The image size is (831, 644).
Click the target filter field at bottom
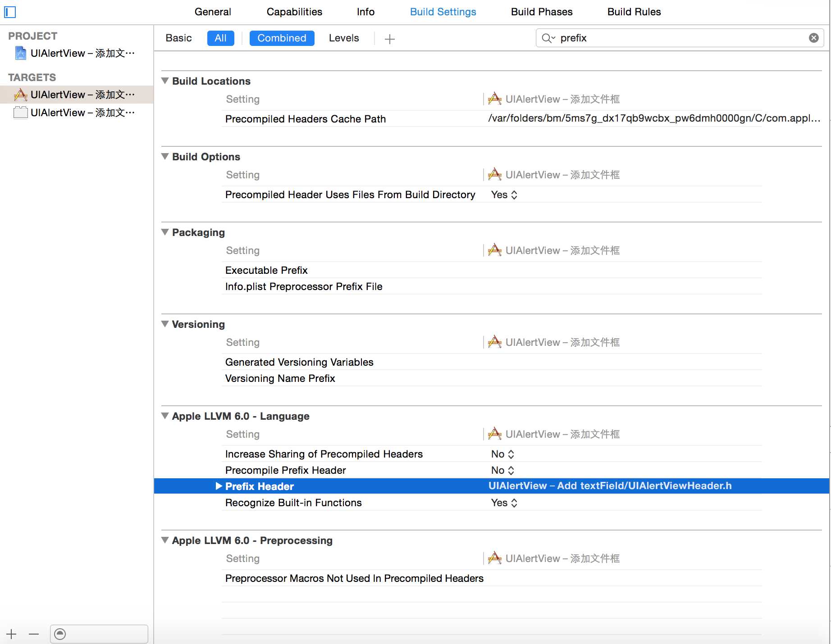99,634
